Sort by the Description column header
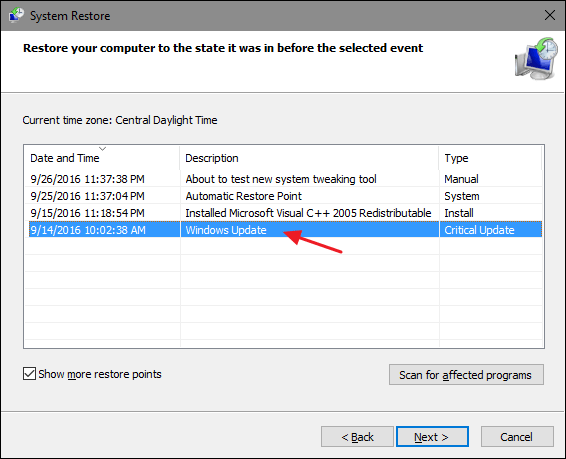 [309, 158]
